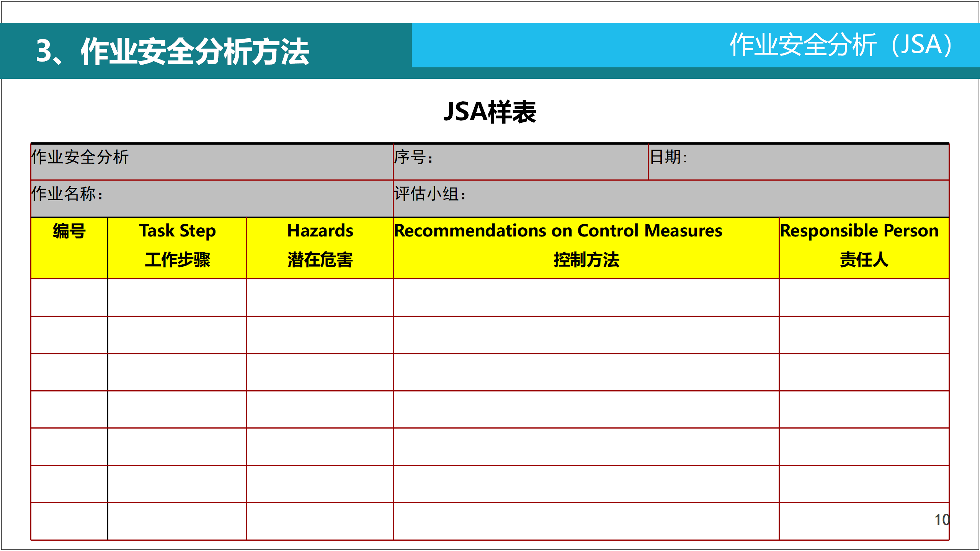
Task: Click the '序号:' field cell
Action: 521,162
